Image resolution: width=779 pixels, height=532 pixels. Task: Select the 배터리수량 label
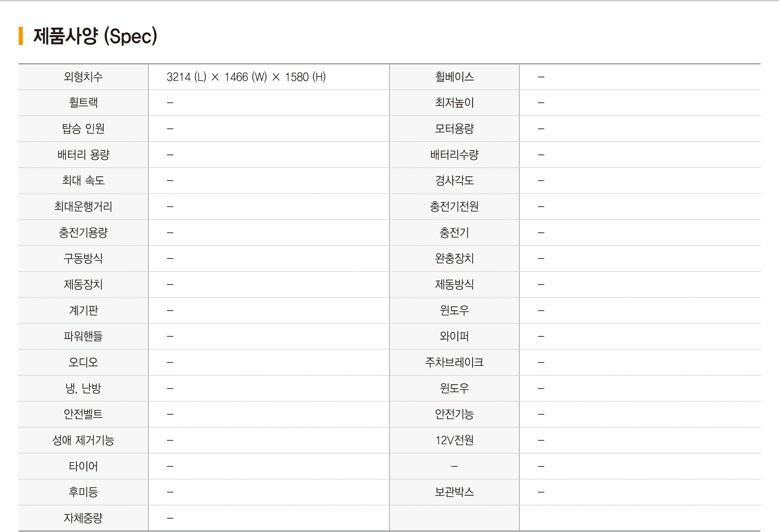click(x=454, y=155)
